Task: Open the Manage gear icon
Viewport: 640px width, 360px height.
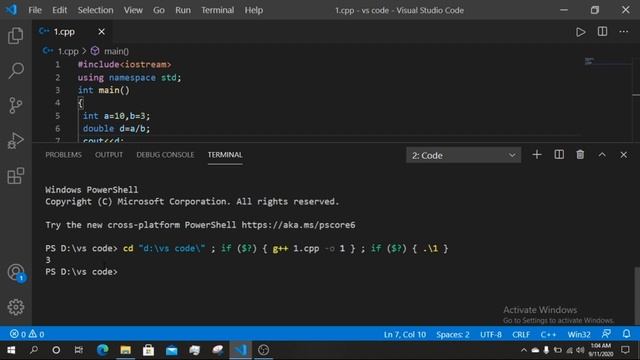Action: click(x=16, y=307)
